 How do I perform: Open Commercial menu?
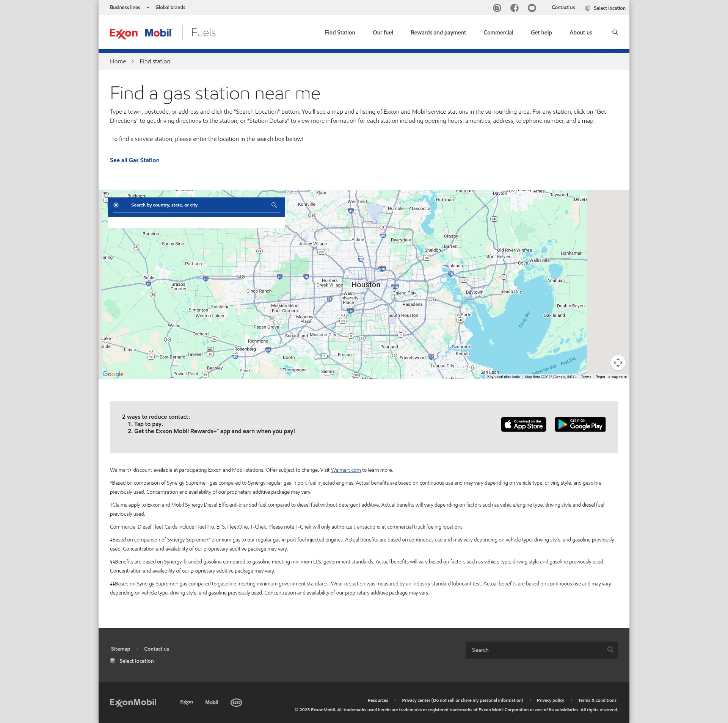[x=498, y=33]
